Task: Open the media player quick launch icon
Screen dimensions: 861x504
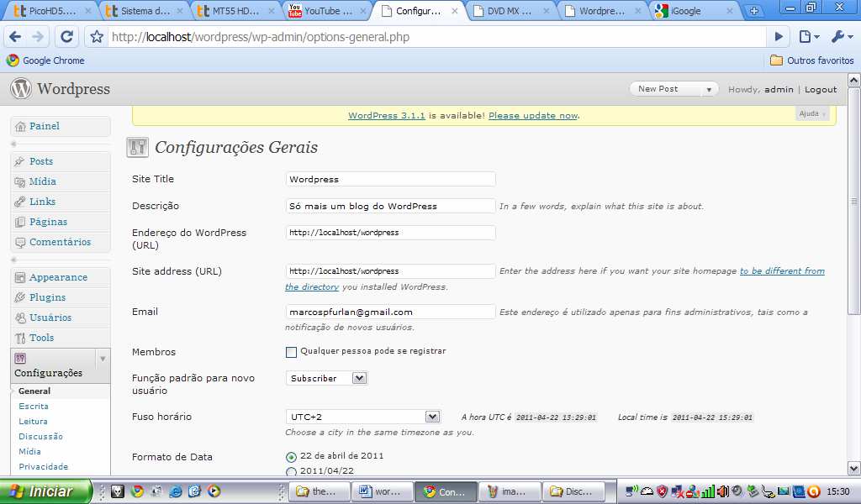Action: tap(214, 491)
